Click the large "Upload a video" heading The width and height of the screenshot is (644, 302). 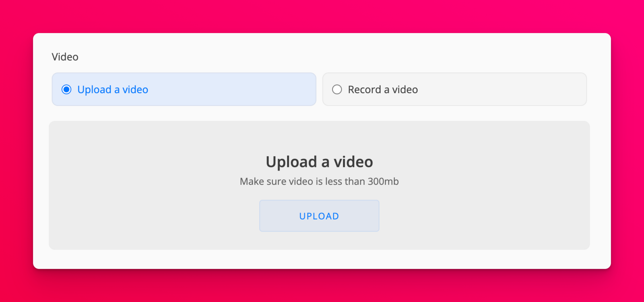[x=319, y=162]
